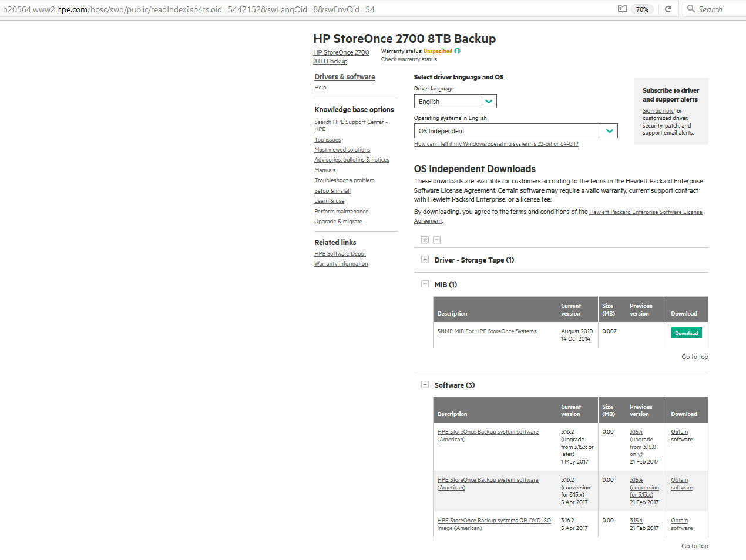
Task: Click Check warranty status link
Action: tap(409, 59)
